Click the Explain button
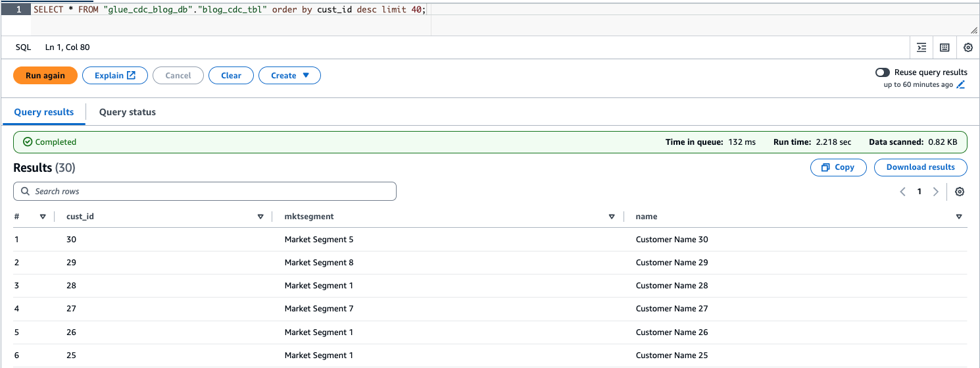980x368 pixels. point(115,76)
